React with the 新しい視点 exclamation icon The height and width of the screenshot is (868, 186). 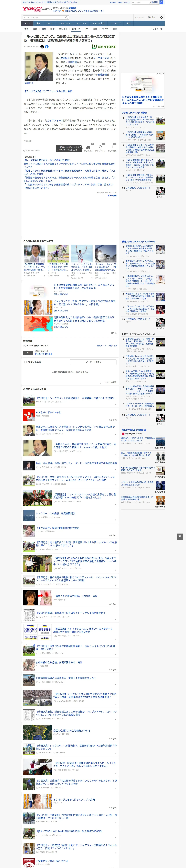112,147
